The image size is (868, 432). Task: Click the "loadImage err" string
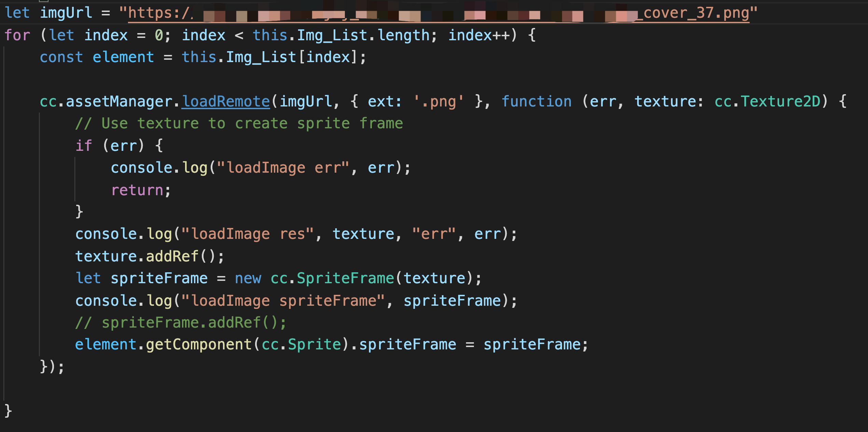click(283, 168)
